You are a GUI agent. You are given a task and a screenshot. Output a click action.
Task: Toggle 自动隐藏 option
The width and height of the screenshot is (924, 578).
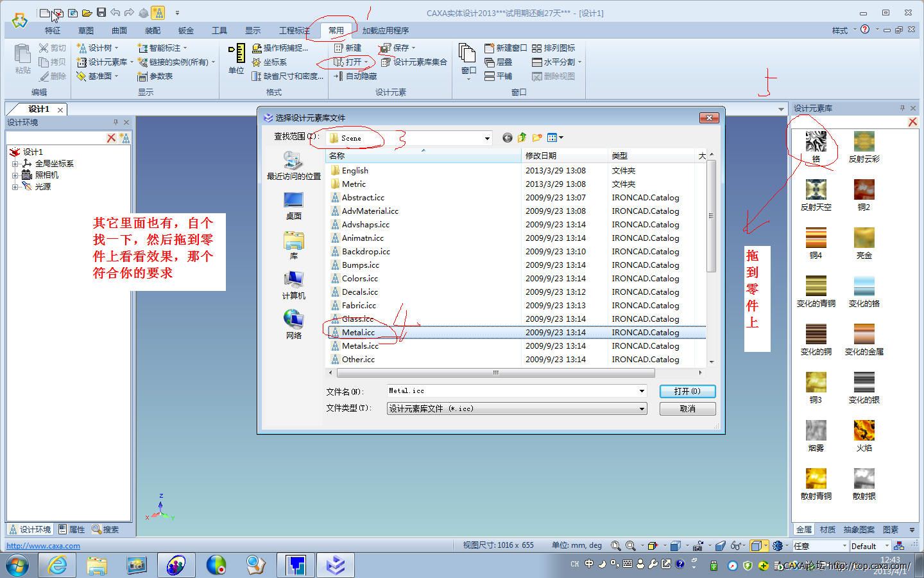(355, 76)
